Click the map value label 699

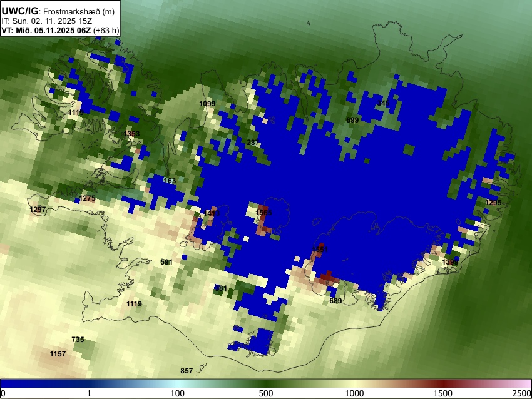coord(352,120)
